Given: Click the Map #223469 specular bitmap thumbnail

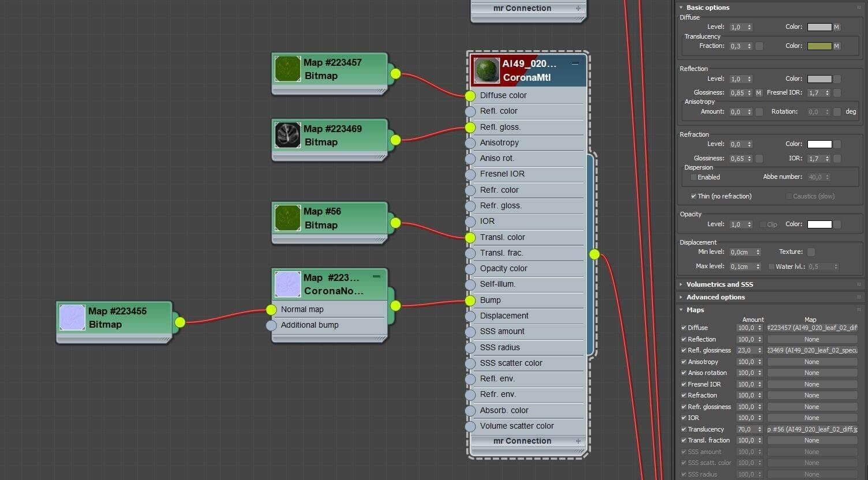Looking at the screenshot, I should 287,135.
